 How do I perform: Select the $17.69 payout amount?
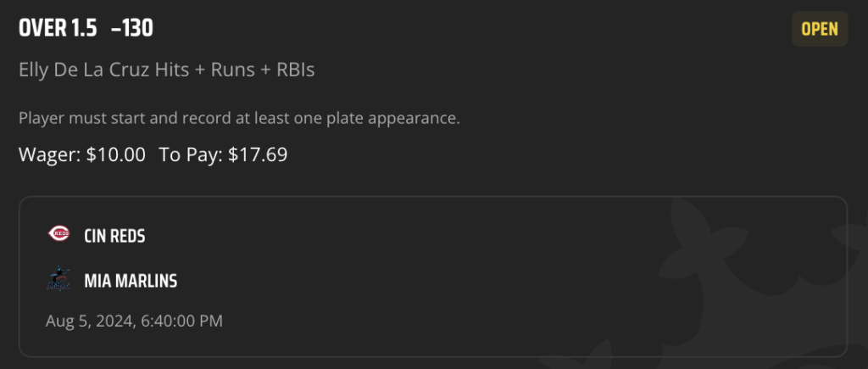coord(258,154)
